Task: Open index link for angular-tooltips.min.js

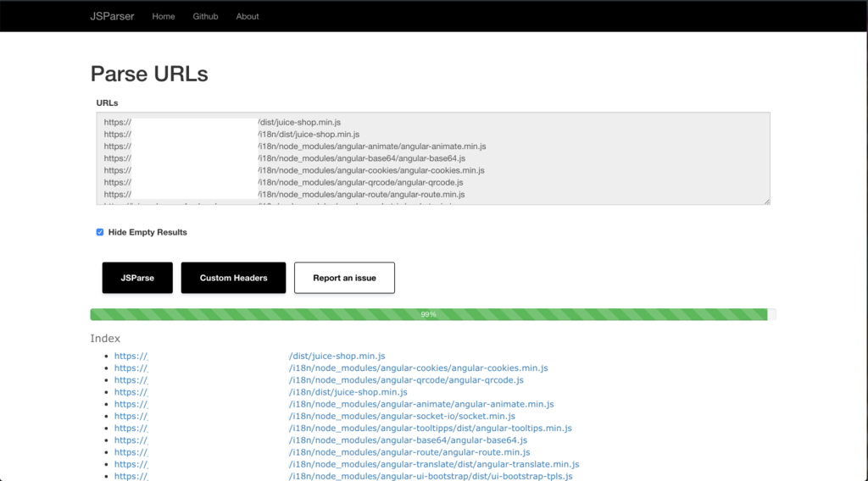Action: pos(342,428)
